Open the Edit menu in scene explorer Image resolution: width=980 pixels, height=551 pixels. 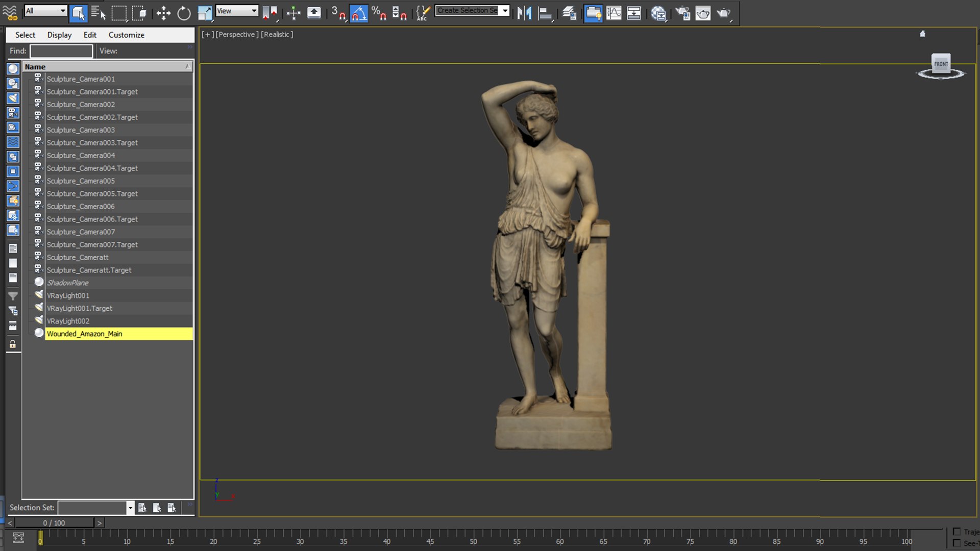90,35
